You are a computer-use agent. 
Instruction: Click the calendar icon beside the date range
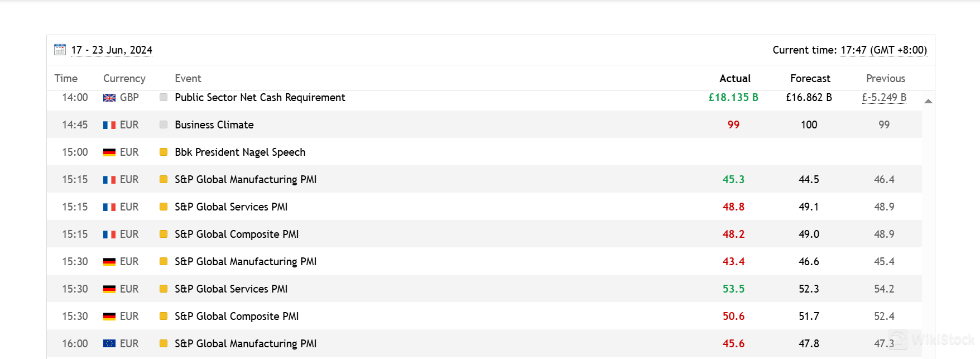pyautogui.click(x=60, y=50)
